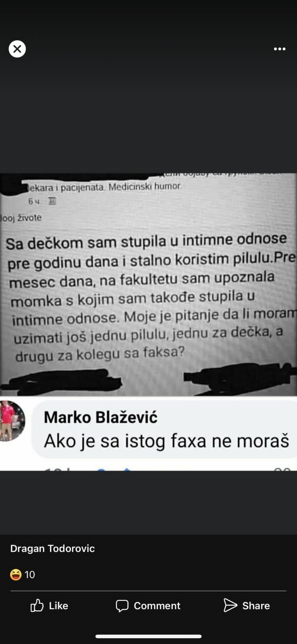Image resolution: width=297 pixels, height=644 pixels.
Task: Close the photo viewer with X
Action: coord(17,49)
